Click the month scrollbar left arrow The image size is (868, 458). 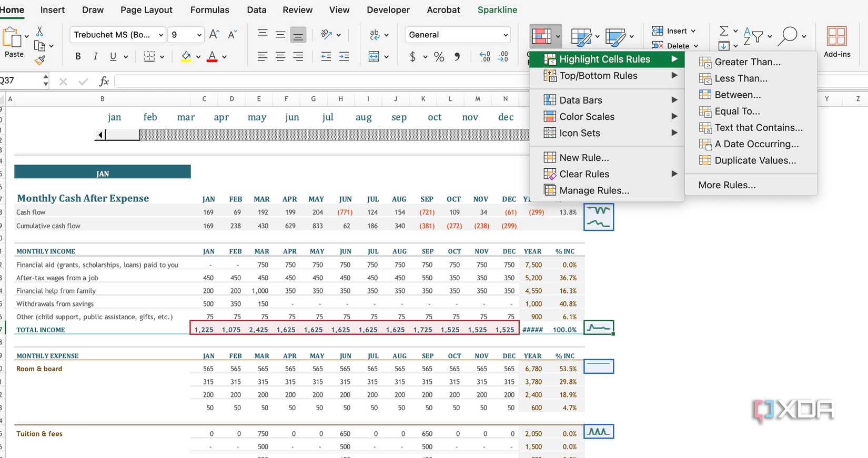coord(100,135)
